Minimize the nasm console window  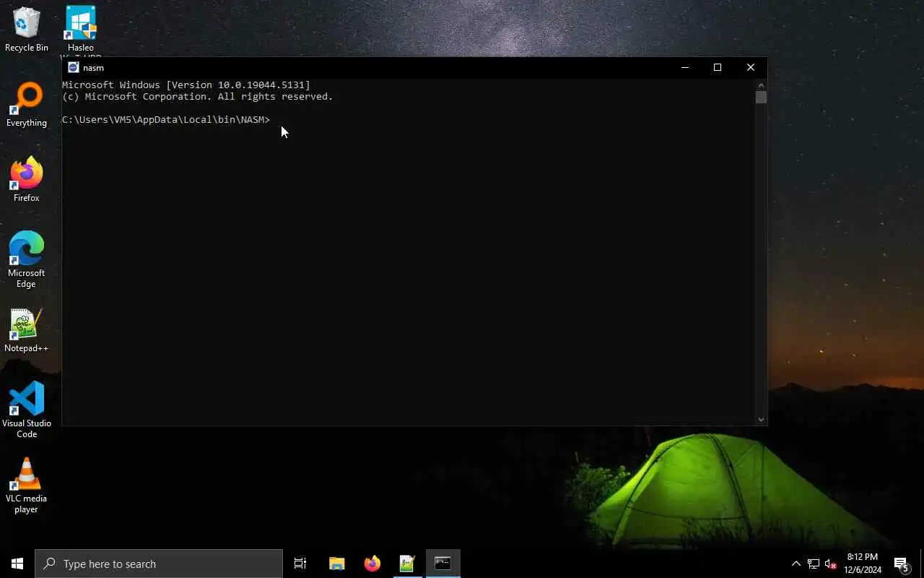click(x=684, y=67)
